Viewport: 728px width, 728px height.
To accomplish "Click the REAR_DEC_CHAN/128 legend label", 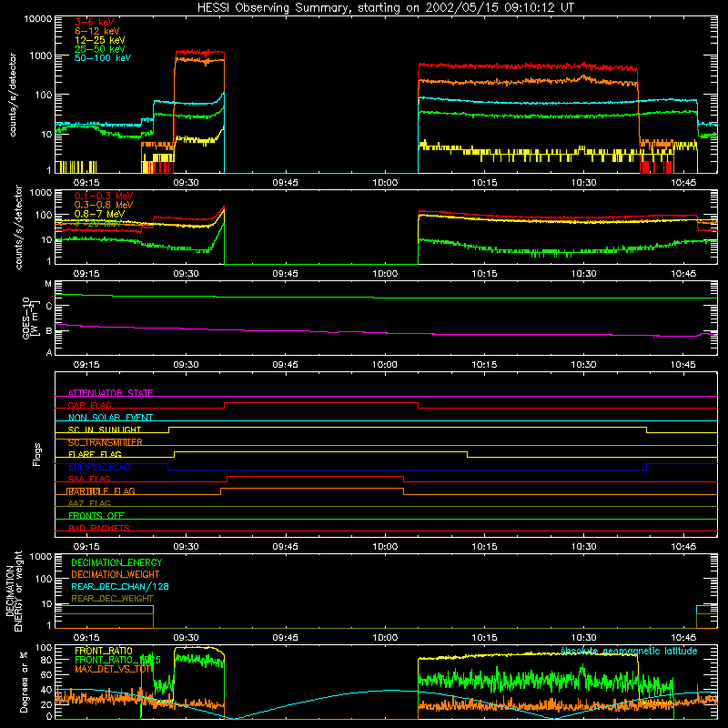I will pos(120,586).
